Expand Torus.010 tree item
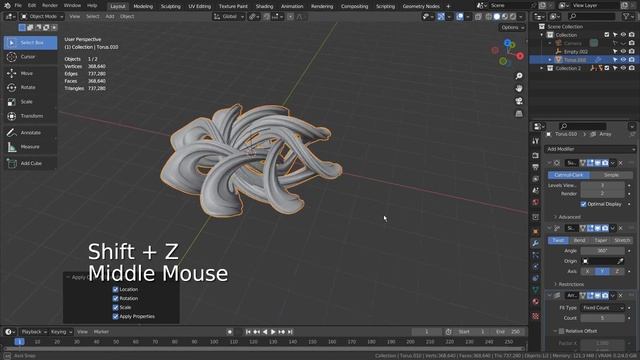Viewport: 640px width, 360px height. (x=550, y=60)
